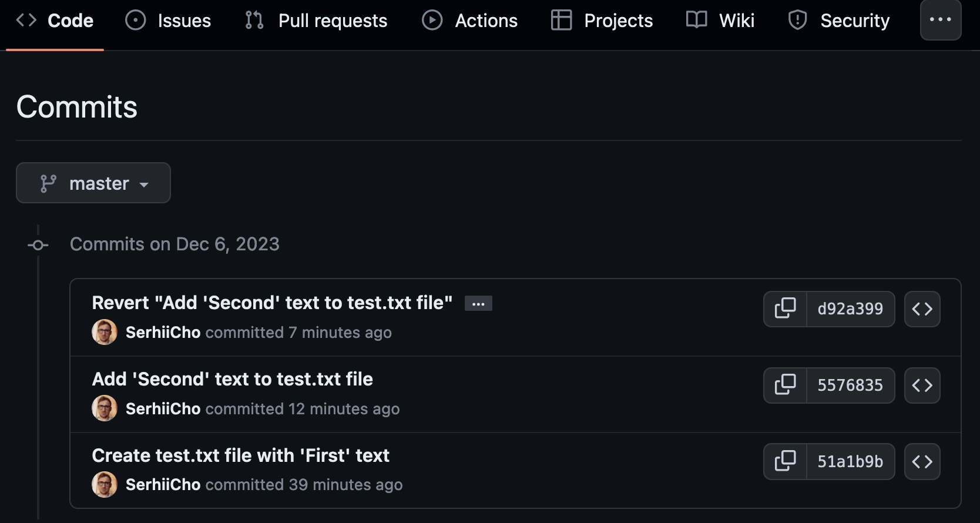Copy the full SHA of commit d92a399
980x523 pixels.
tap(786, 309)
